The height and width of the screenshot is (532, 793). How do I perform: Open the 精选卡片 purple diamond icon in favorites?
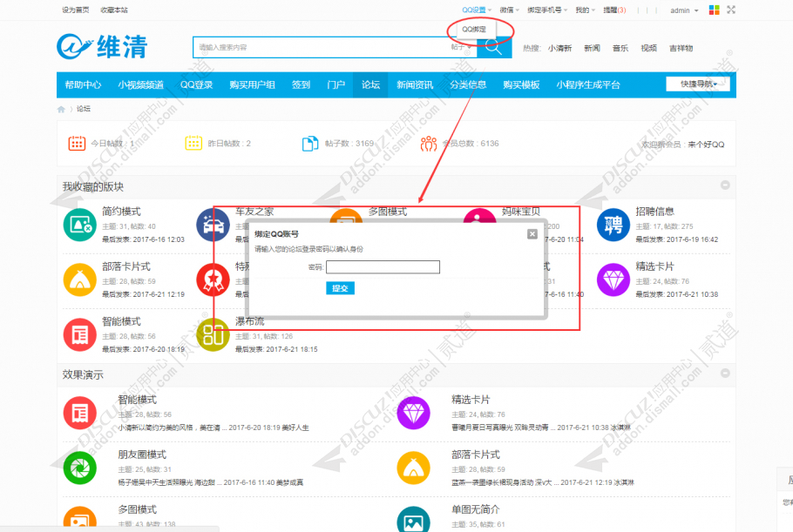tap(613, 279)
